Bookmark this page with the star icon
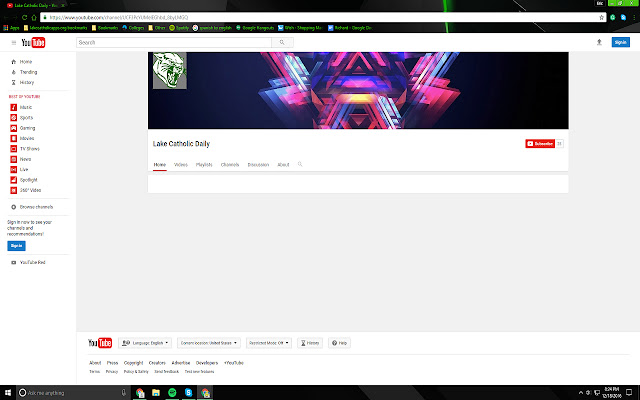This screenshot has height=400, width=640. (601, 18)
